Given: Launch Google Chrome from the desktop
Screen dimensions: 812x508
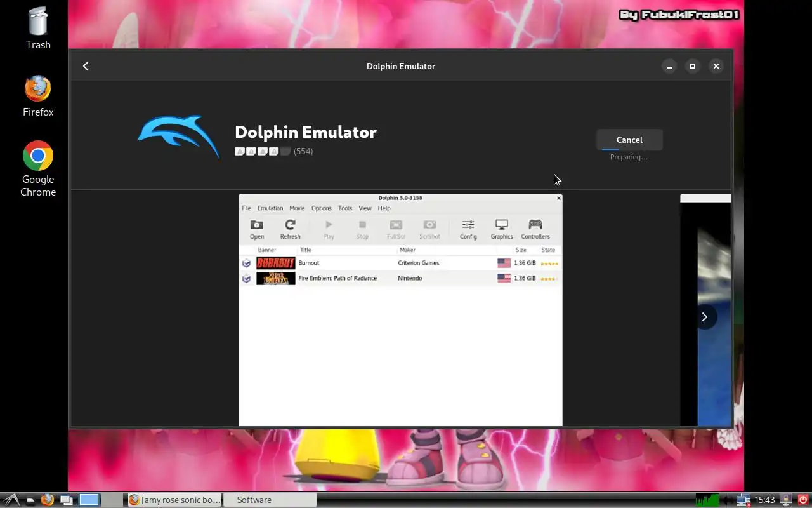Looking at the screenshot, I should [38, 168].
